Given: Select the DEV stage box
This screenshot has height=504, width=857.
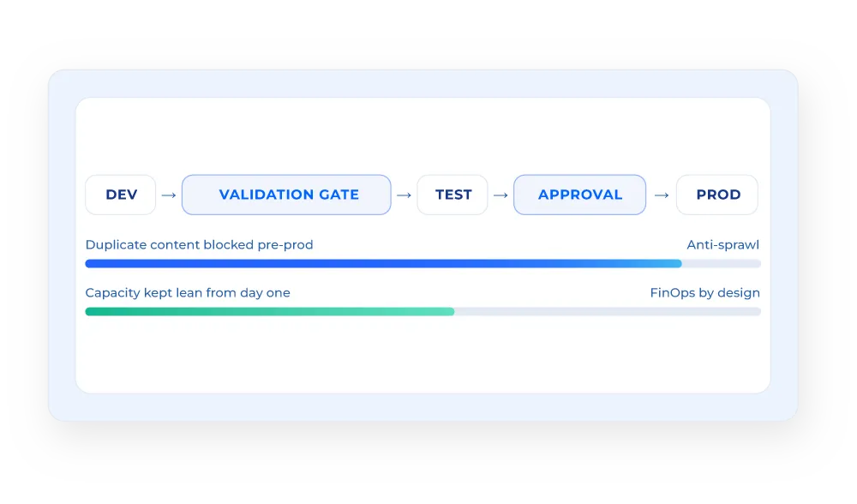Looking at the screenshot, I should click(x=121, y=195).
